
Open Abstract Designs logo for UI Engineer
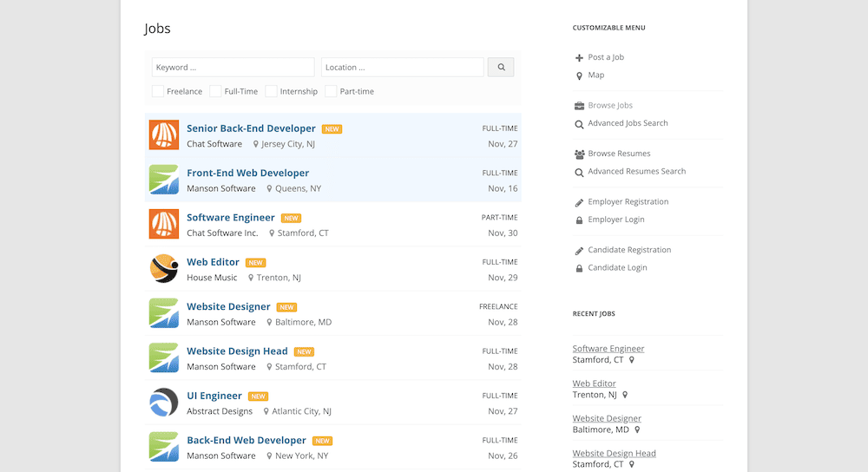coord(164,403)
